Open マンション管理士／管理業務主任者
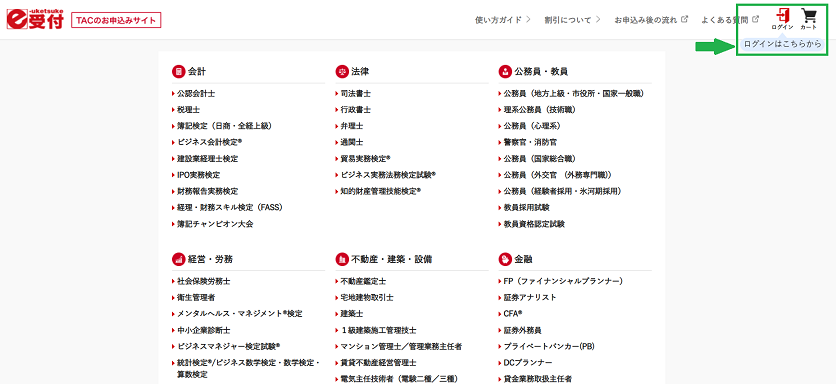The height and width of the screenshot is (384, 836). tap(401, 346)
